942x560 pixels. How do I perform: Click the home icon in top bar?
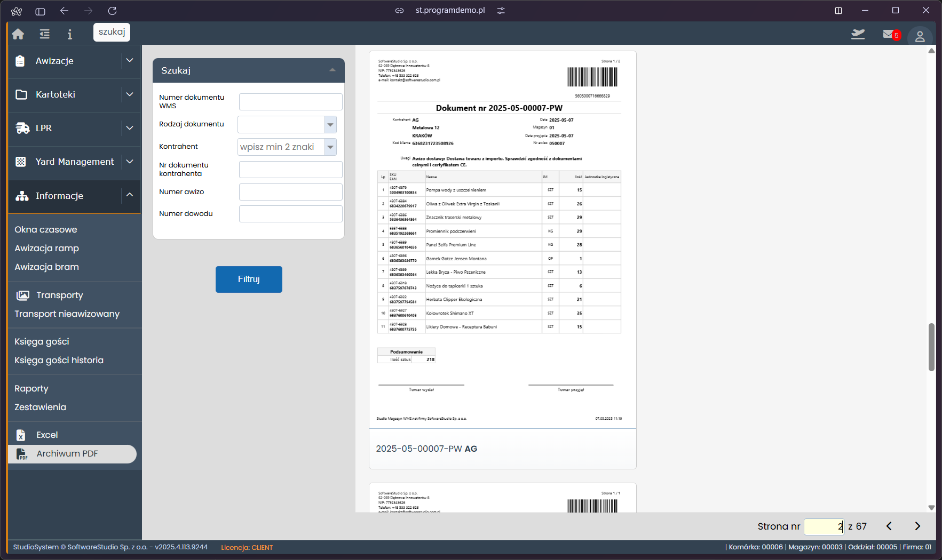pos(18,34)
